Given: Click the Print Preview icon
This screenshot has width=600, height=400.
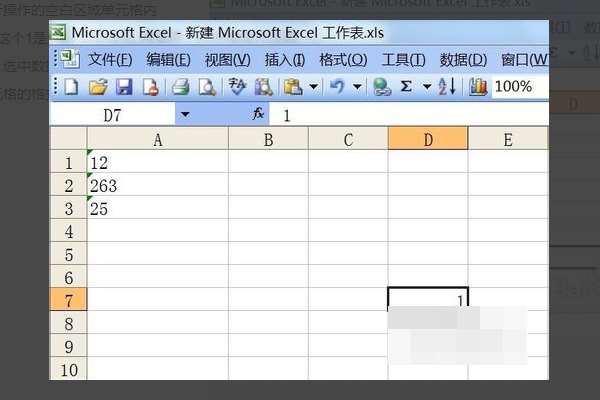Looking at the screenshot, I should pyautogui.click(x=207, y=87).
